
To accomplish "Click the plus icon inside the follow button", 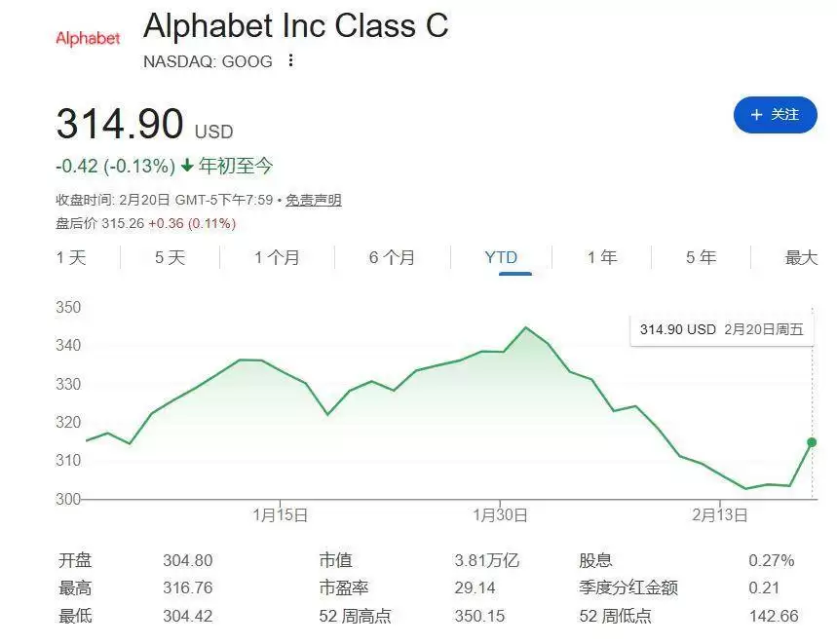I will click(x=755, y=115).
